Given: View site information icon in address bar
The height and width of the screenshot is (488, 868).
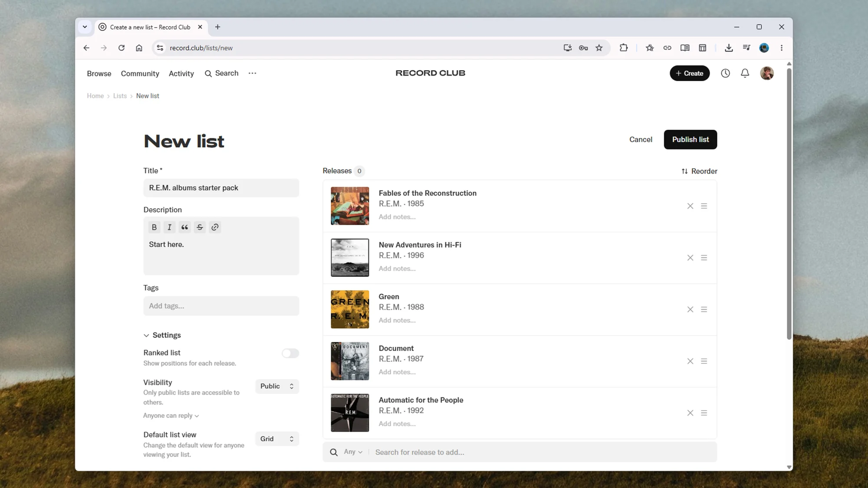Looking at the screenshot, I should point(160,48).
